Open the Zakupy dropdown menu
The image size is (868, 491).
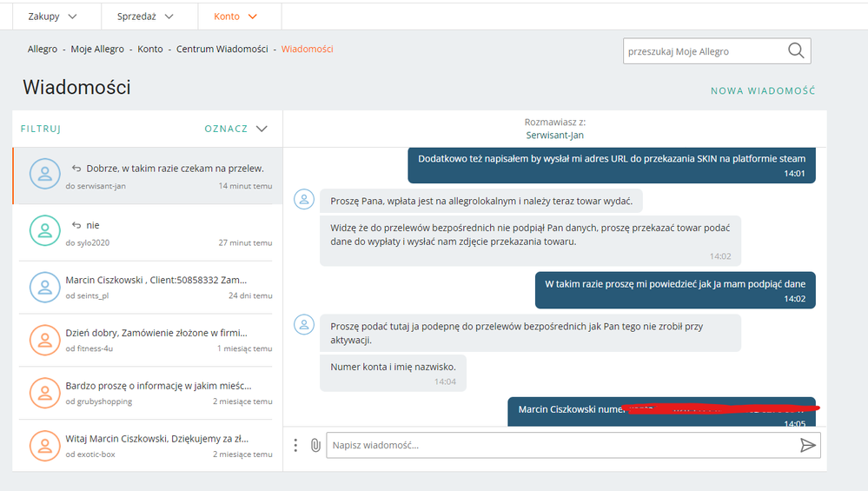[x=53, y=17]
